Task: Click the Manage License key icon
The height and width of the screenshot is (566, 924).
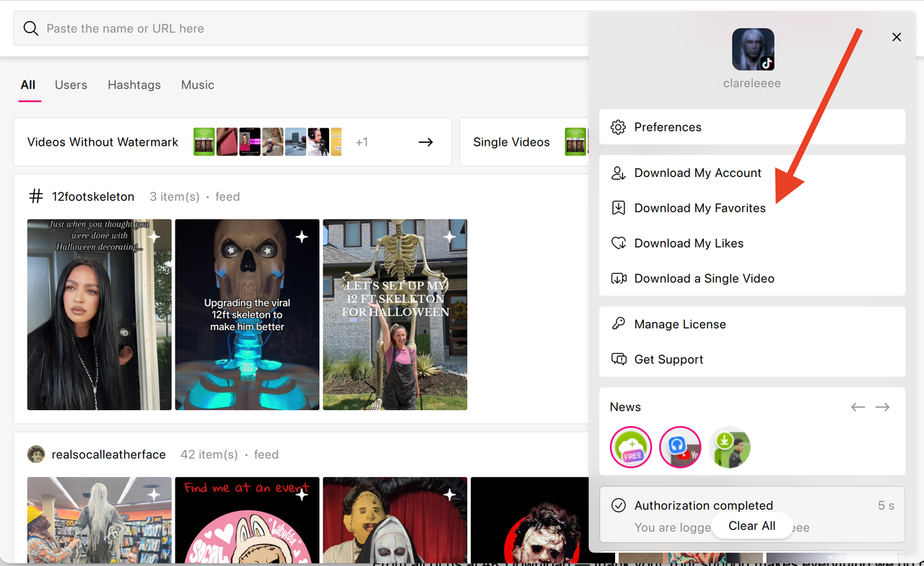Action: pos(619,324)
